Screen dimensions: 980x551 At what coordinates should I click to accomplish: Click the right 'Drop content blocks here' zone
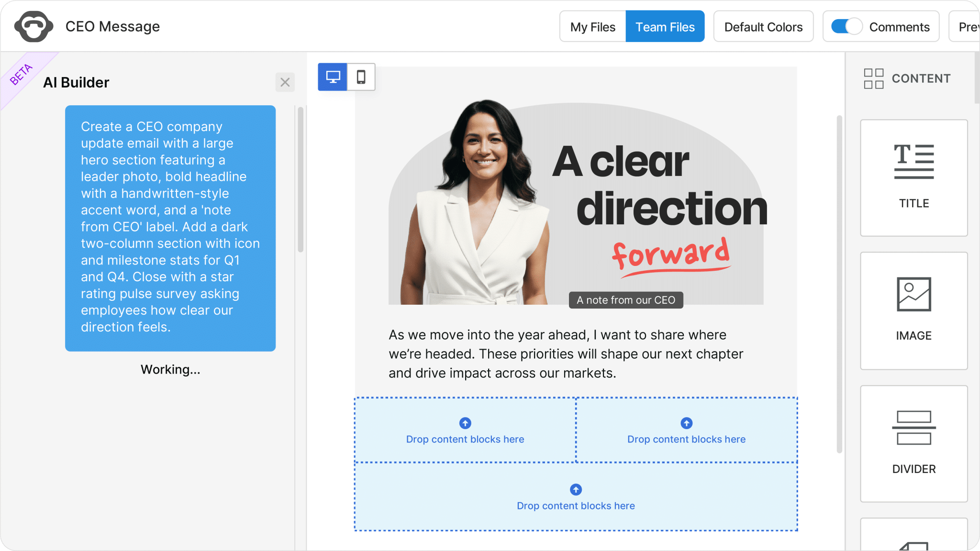coord(687,430)
